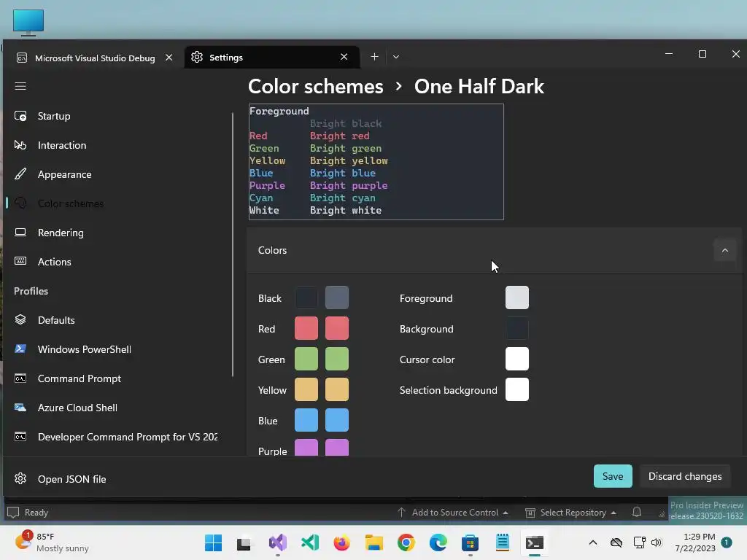Open the Windows PowerShell profile
The width and height of the screenshot is (747, 560).
117,349
